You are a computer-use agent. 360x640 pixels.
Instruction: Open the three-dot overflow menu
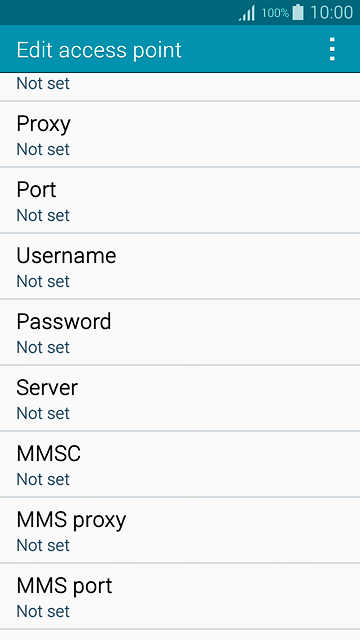(x=332, y=49)
